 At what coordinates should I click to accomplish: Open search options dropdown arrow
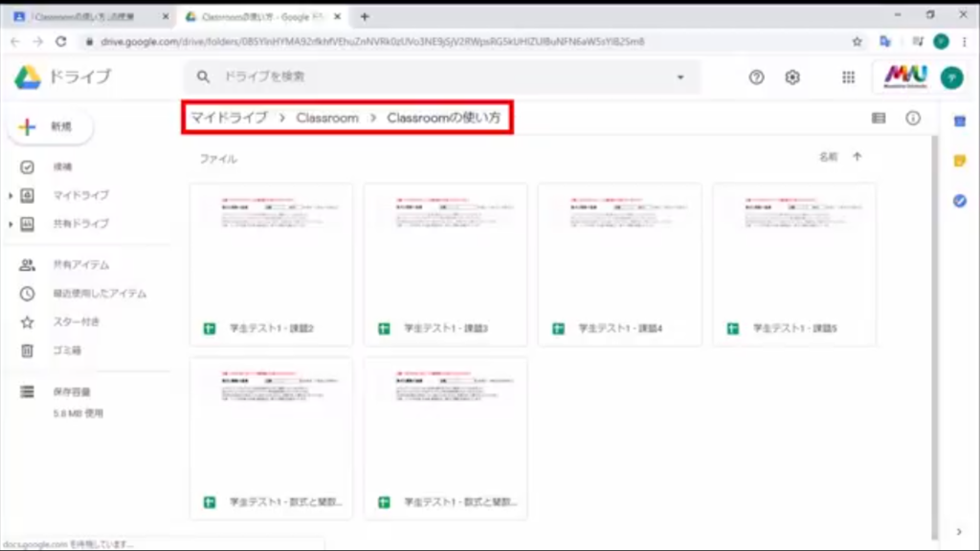tap(680, 77)
